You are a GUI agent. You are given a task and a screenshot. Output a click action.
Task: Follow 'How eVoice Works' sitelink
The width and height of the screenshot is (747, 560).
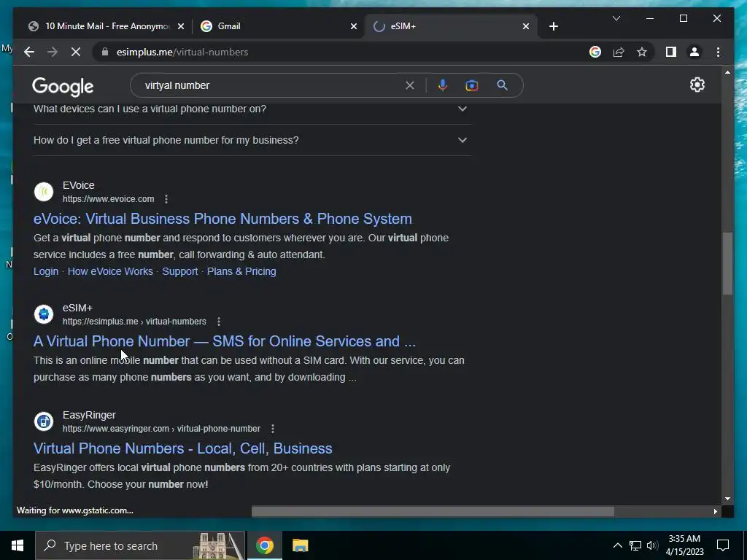pos(110,271)
